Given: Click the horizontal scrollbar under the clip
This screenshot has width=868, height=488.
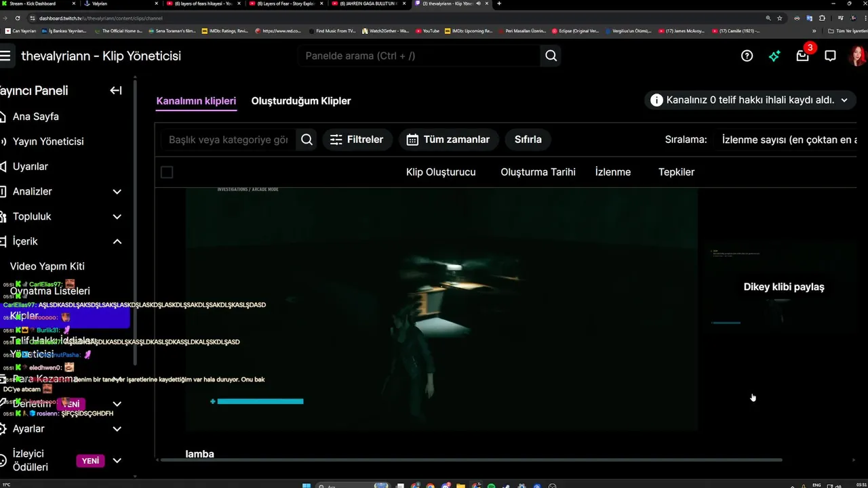Looking at the screenshot, I should (x=470, y=460).
